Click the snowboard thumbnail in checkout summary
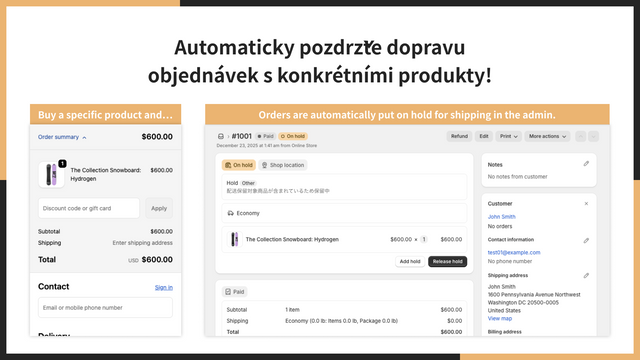Screen dimensions: 640x360 pyautogui.click(x=51, y=174)
